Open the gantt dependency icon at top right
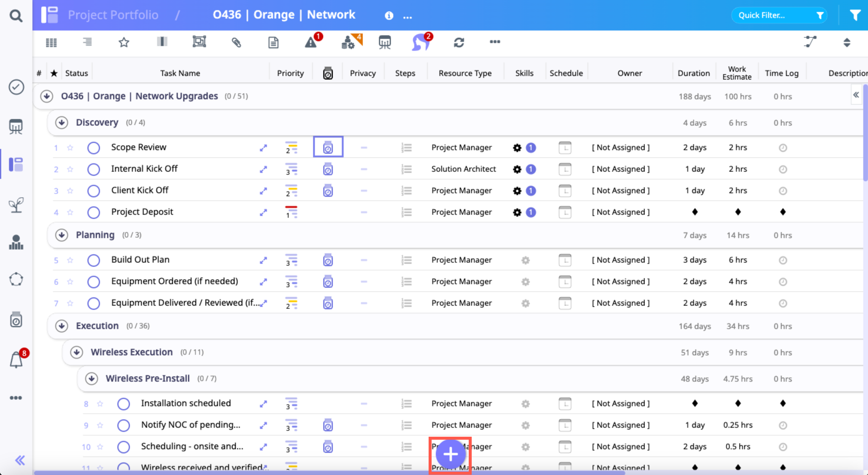 [810, 42]
